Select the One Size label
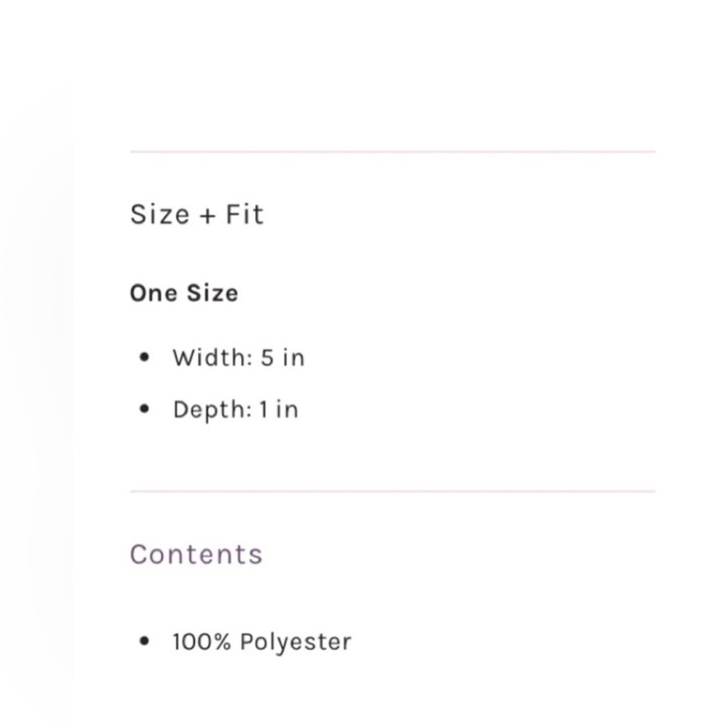 (184, 293)
